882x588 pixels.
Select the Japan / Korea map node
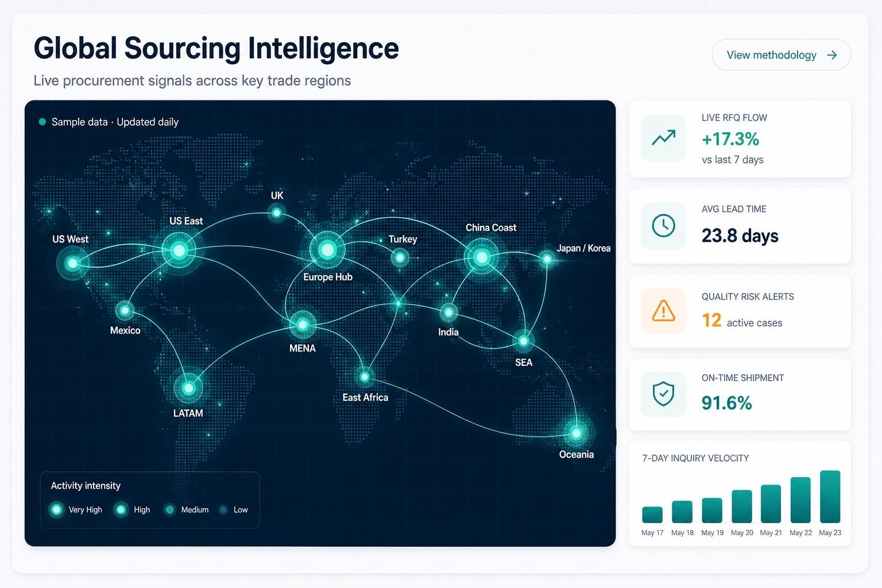coord(547,259)
